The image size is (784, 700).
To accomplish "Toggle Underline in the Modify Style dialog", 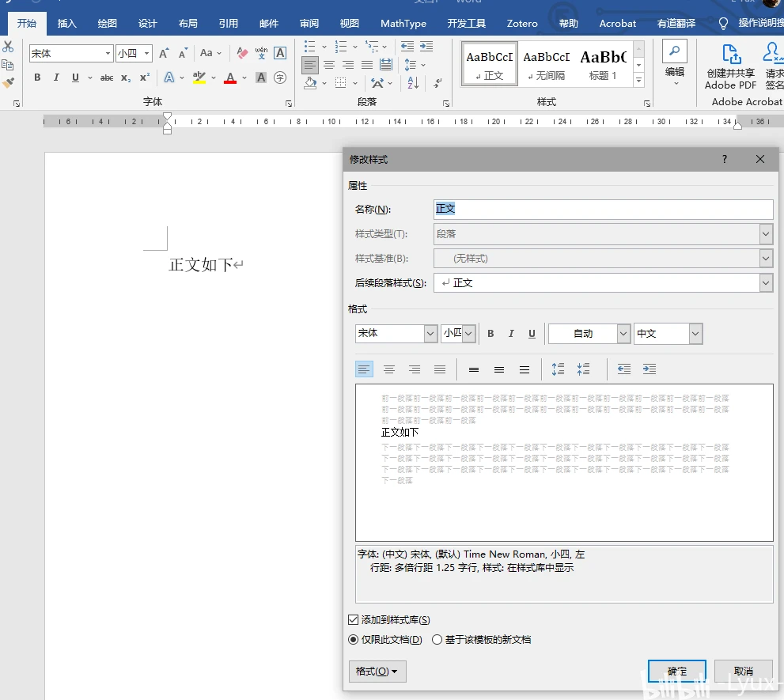I will point(532,334).
